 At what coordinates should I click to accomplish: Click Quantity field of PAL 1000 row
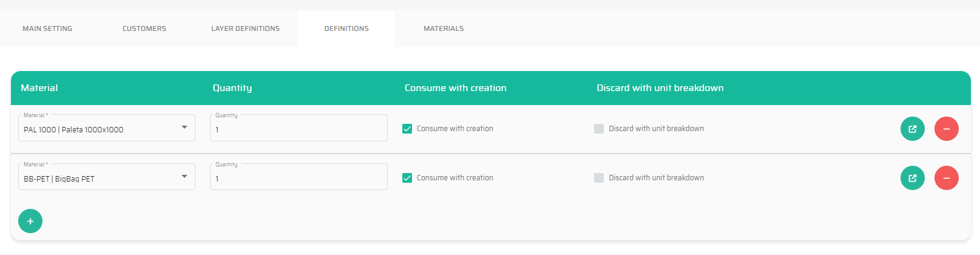click(299, 129)
